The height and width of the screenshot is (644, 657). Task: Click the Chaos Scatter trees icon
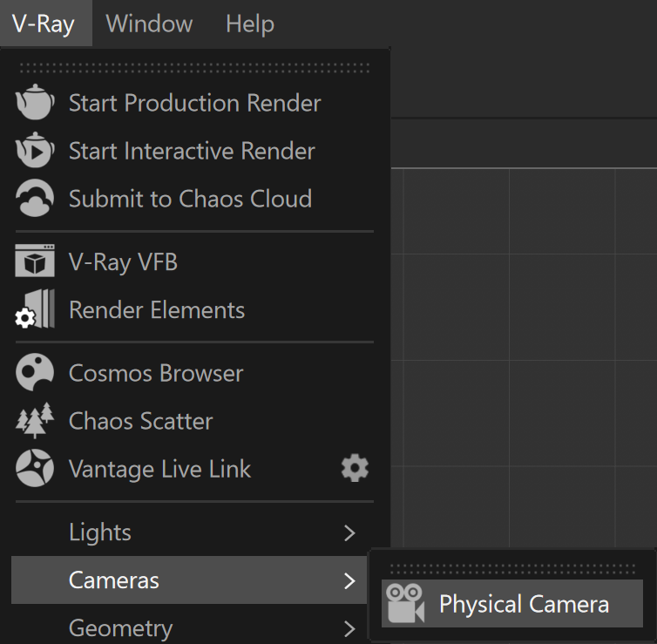(35, 420)
